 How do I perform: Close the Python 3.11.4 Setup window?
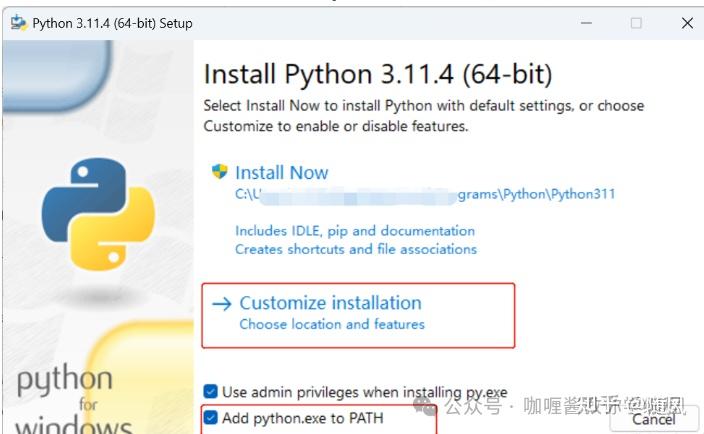click(x=687, y=23)
